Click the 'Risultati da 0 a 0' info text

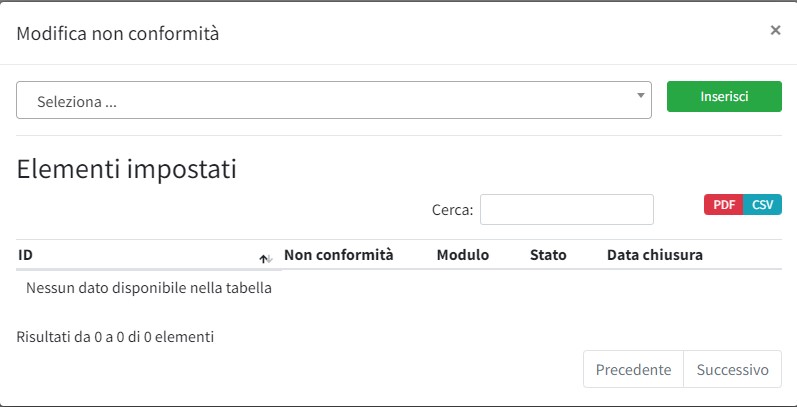(115, 337)
